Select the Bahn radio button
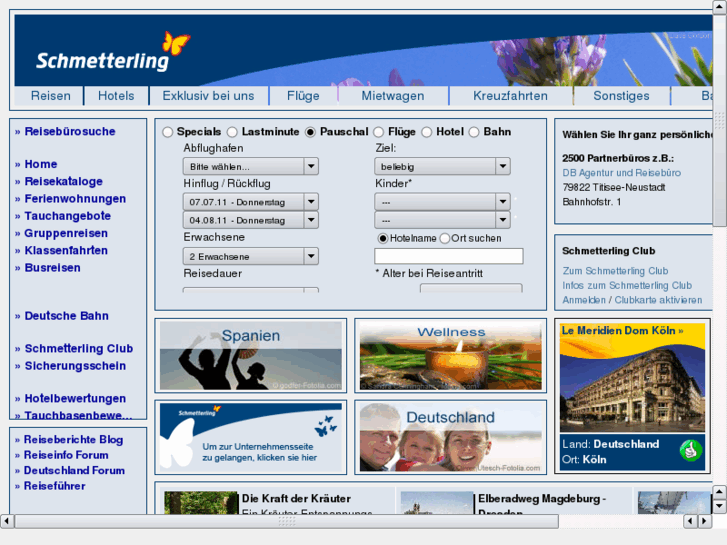This screenshot has height=545, width=727. (474, 132)
